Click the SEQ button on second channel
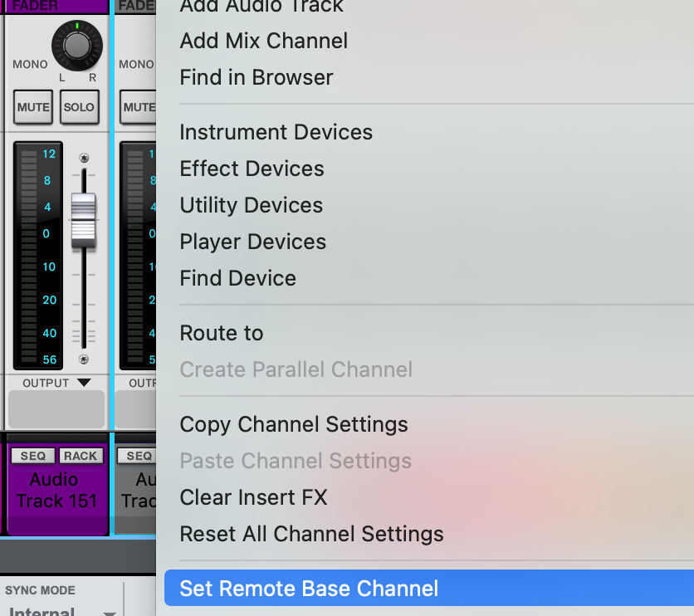The width and height of the screenshot is (694, 616). tap(139, 456)
